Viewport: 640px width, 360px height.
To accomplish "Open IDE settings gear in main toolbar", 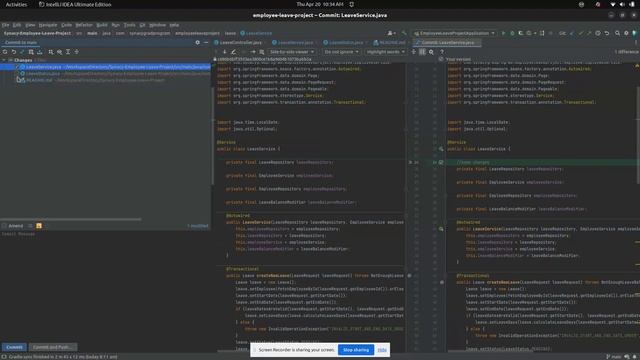I will (x=626, y=33).
